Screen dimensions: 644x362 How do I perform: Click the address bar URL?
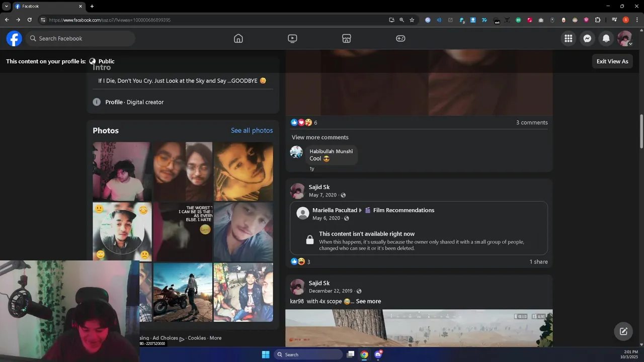click(x=110, y=20)
